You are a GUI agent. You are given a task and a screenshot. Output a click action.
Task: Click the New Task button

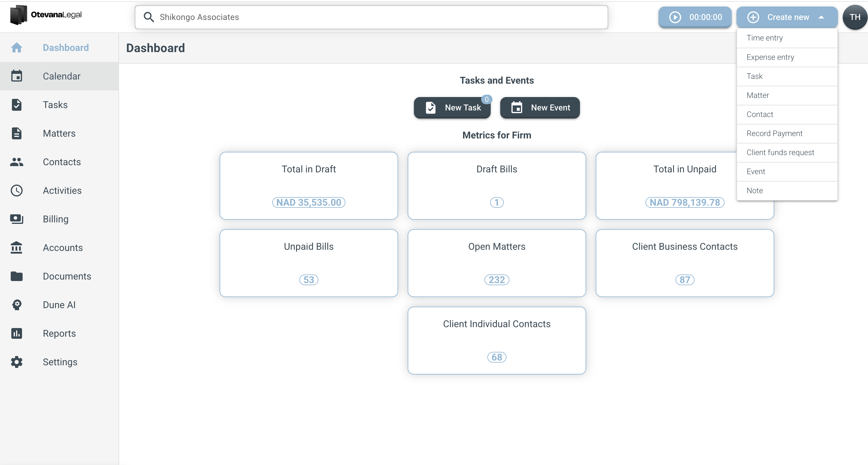pos(452,107)
